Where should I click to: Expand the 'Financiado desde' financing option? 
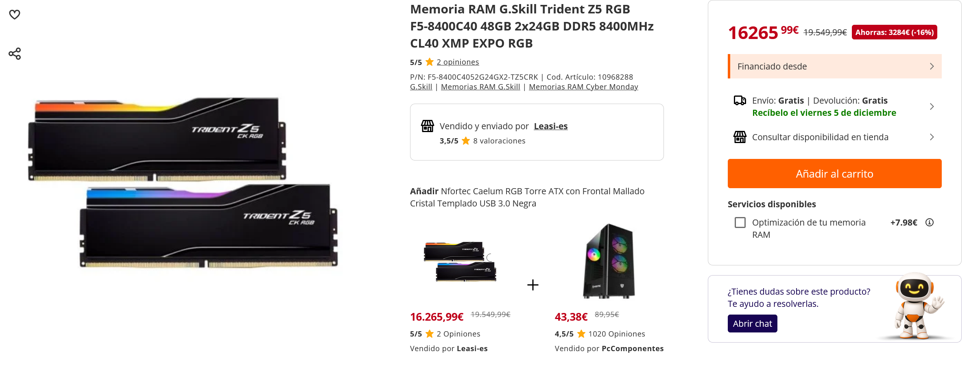pos(834,66)
